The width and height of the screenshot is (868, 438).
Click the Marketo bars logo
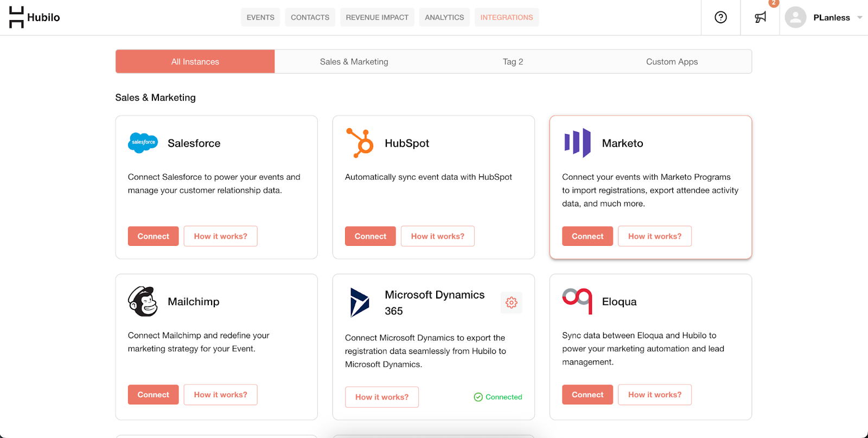577,143
